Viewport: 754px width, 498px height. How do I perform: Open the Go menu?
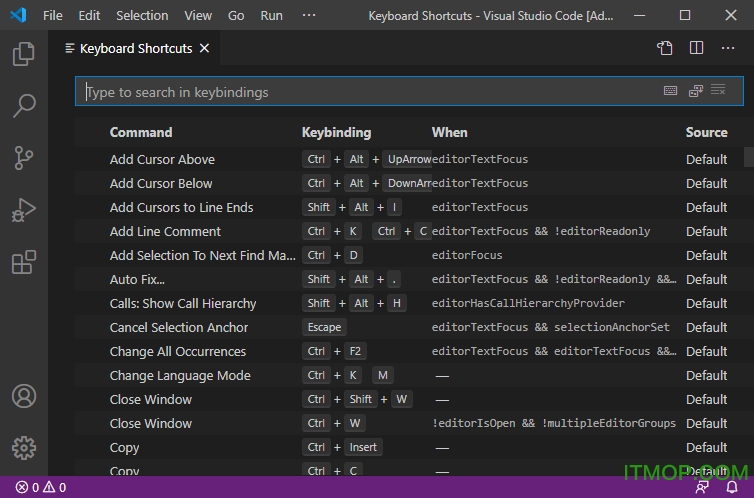[x=236, y=15]
